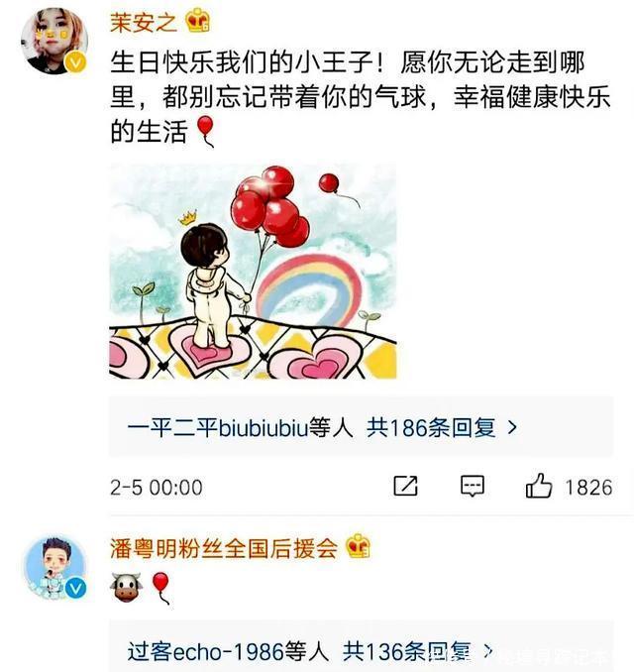Tap blue verified badge on fan club avatar

tap(75, 589)
